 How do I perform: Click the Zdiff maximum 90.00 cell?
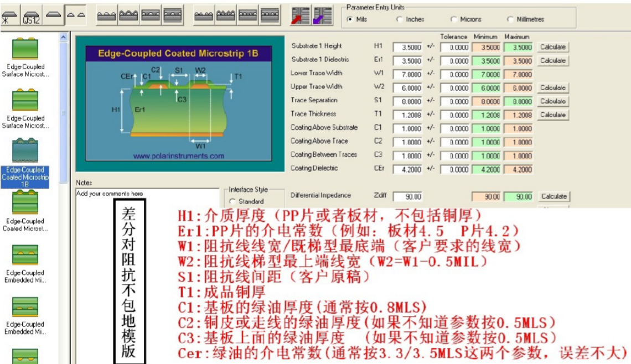(518, 197)
